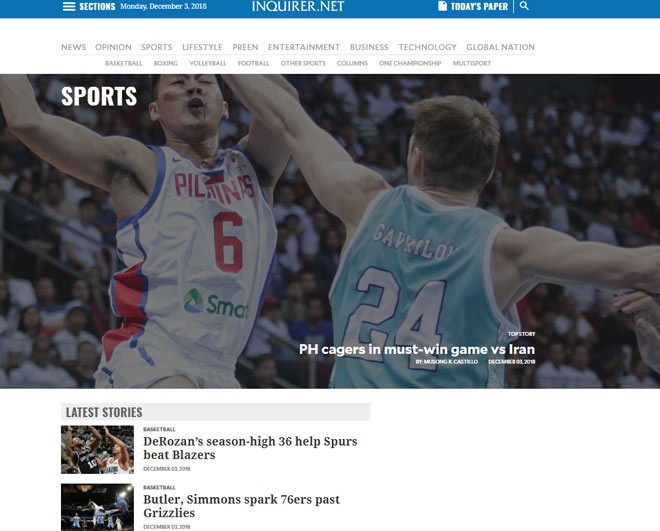Open the News menu item
Image resolution: width=660 pixels, height=531 pixels.
pos(74,47)
